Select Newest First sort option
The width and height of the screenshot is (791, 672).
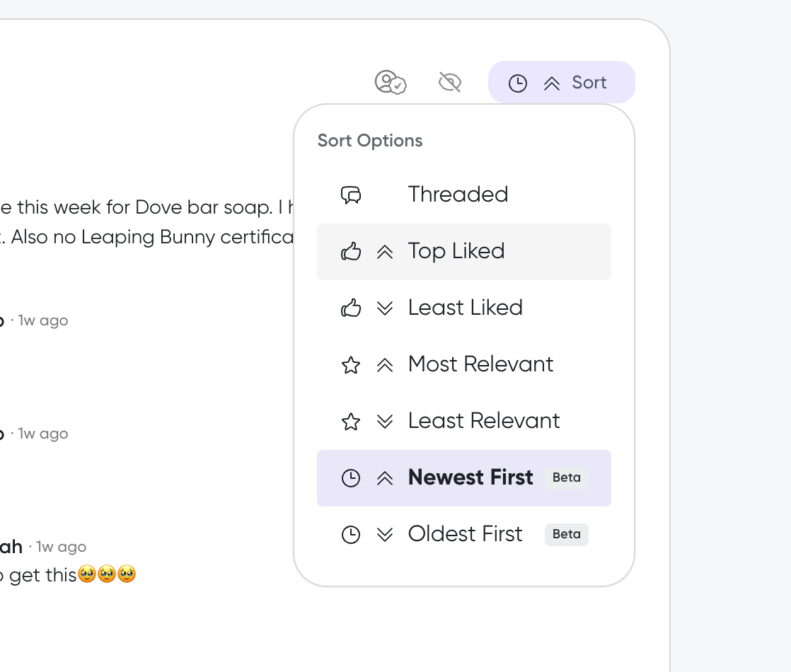[463, 477]
